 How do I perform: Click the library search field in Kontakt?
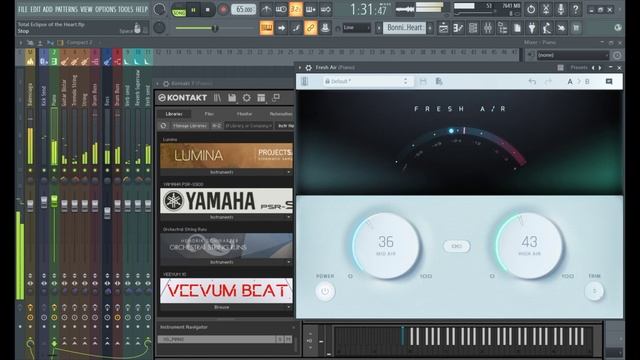click(x=248, y=126)
